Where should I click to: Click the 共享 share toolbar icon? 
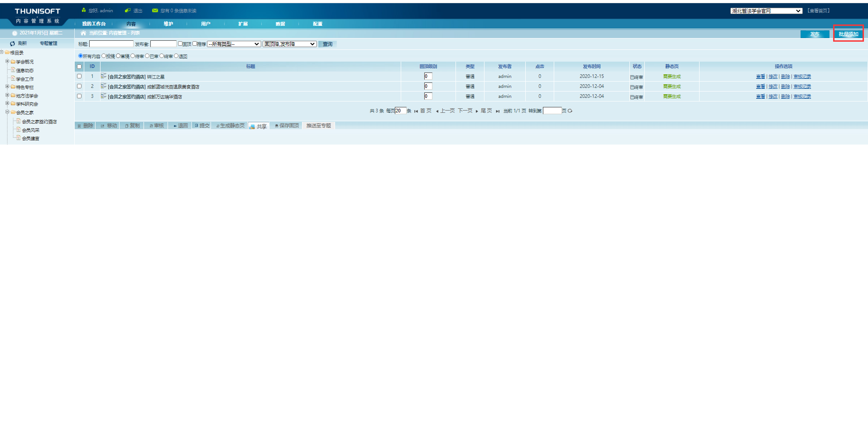(252, 126)
